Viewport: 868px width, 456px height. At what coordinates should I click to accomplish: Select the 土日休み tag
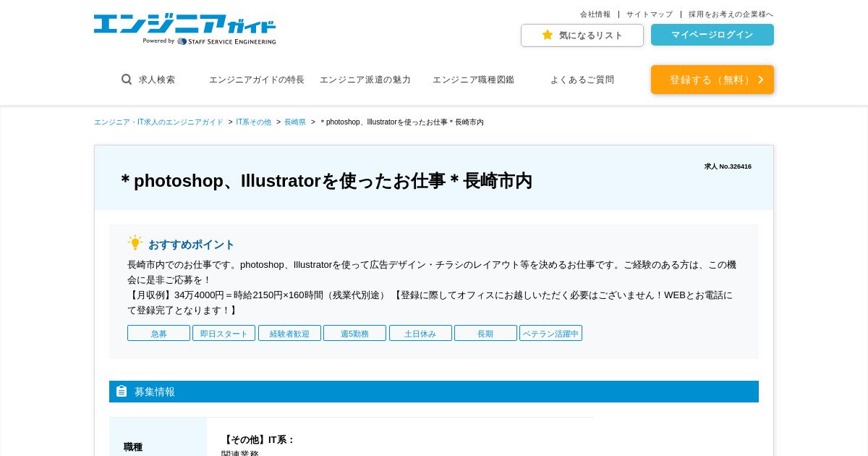420,334
